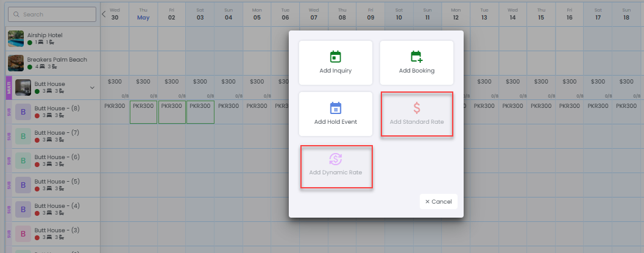The image size is (644, 253).
Task: Select the Sun 04 date header
Action: [228, 14]
